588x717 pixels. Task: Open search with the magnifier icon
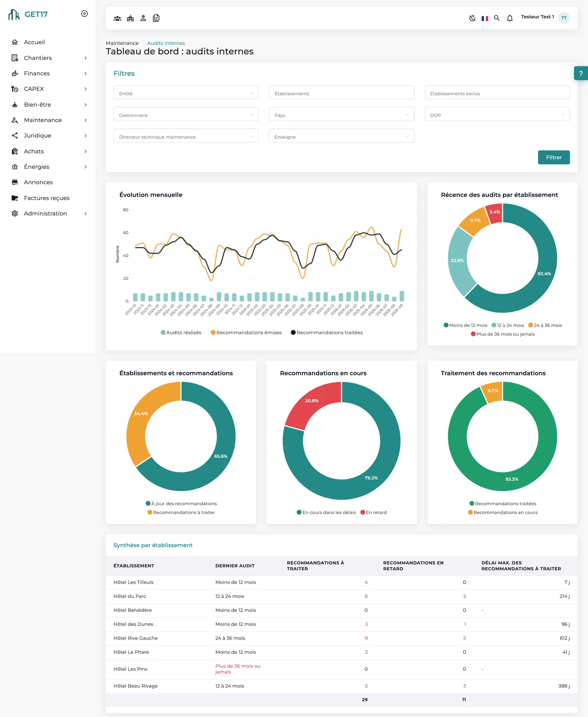497,18
